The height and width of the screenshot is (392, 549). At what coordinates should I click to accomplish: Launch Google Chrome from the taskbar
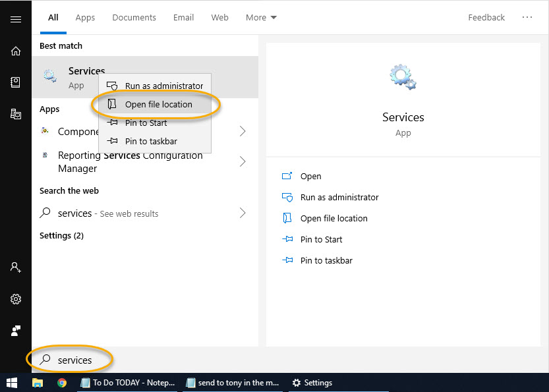coord(62,383)
